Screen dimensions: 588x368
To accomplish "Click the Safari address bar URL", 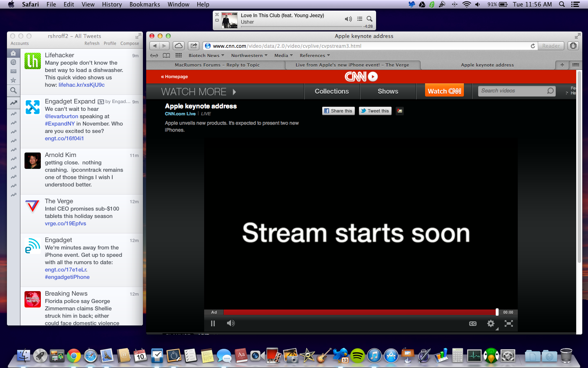I will click(x=370, y=46).
